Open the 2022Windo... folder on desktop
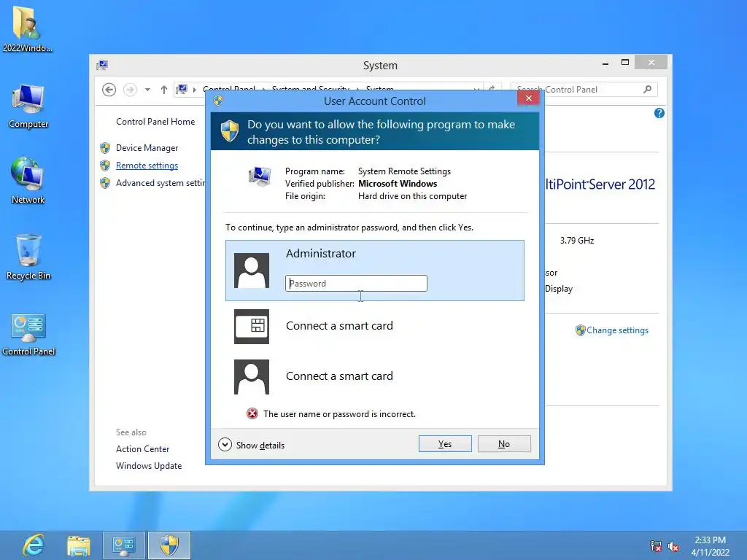This screenshot has width=747, height=560. (x=27, y=28)
